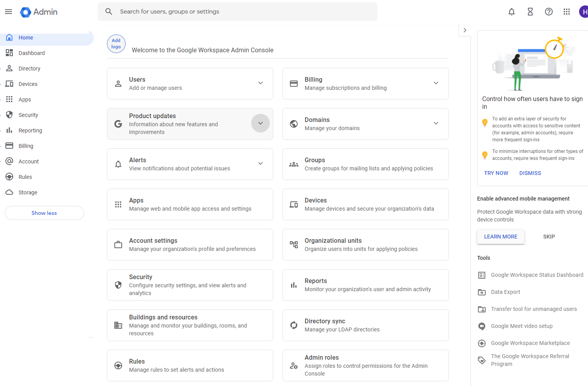
Task: Open Security in the left navigation
Action: [28, 115]
